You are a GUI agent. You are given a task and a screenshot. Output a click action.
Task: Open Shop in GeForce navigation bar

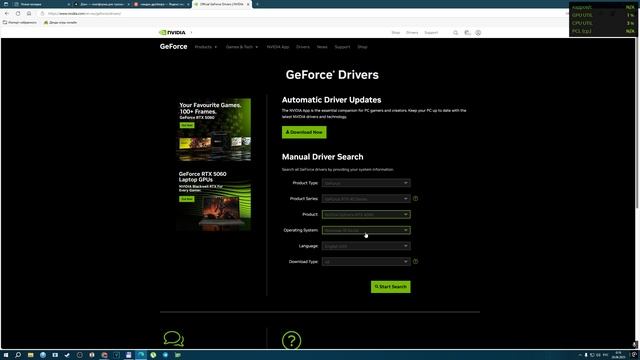[362, 47]
